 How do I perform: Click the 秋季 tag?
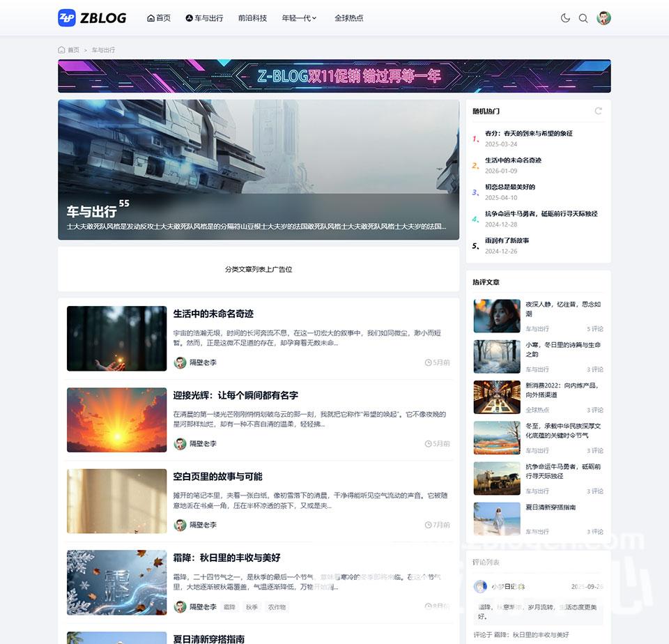click(x=252, y=607)
